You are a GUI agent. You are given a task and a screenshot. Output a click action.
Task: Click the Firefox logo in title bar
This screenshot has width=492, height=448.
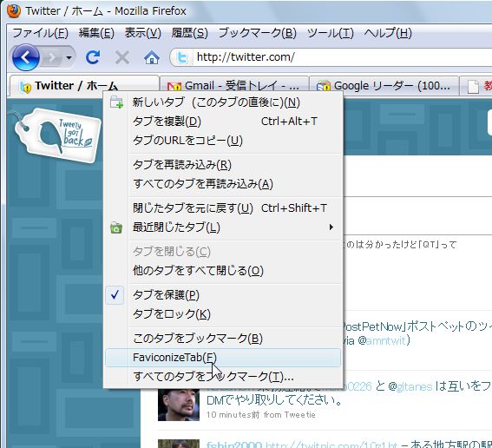click(x=14, y=10)
